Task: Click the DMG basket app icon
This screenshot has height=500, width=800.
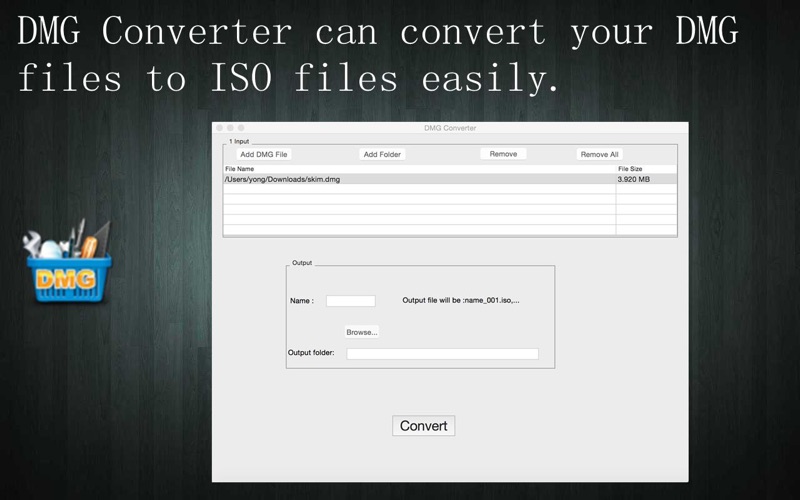Action: pos(67,262)
